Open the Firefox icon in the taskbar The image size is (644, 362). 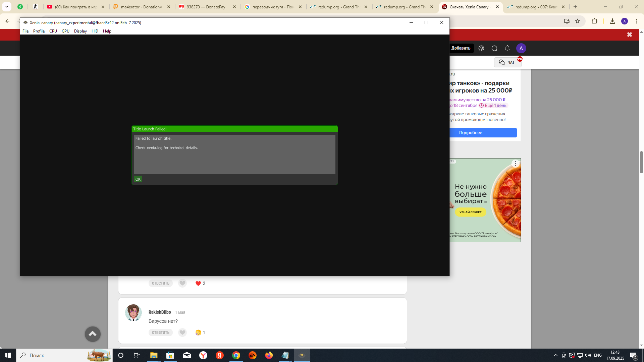(x=269, y=355)
